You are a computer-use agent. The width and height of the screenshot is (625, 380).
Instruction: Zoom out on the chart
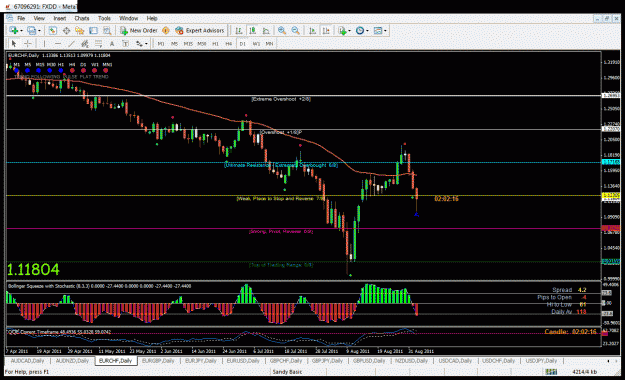pyautogui.click(x=295, y=30)
